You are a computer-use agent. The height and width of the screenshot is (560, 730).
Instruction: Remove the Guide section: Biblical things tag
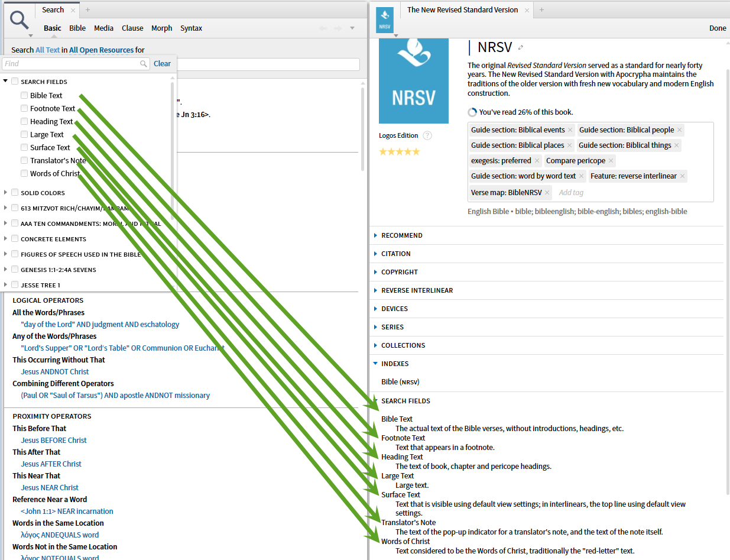(677, 145)
